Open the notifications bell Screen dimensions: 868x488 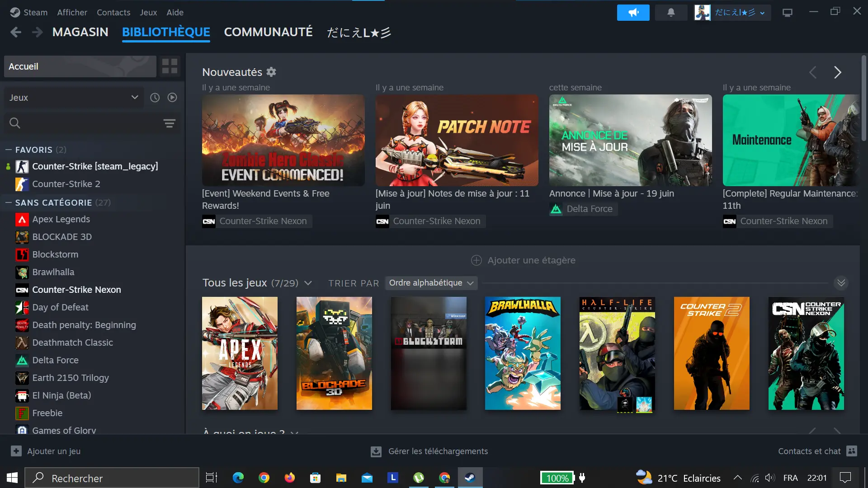point(671,13)
